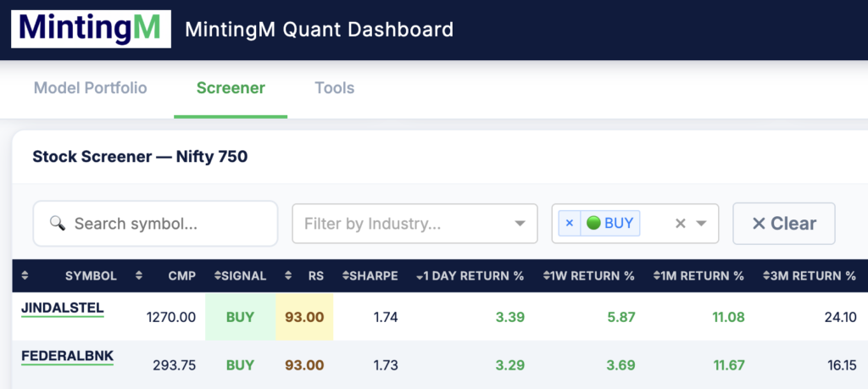Remove the BUY filter tag
This screenshot has height=389, width=868.
click(570, 224)
